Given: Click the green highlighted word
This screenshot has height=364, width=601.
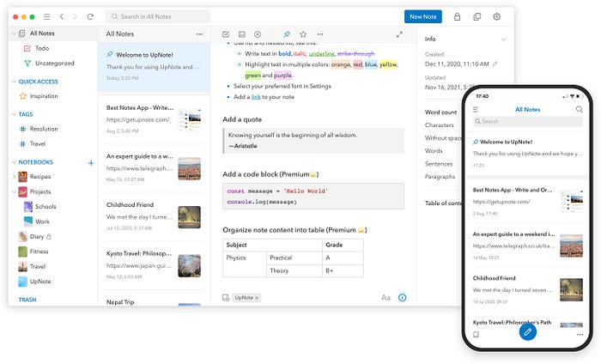Looking at the screenshot, I should click(x=253, y=75).
